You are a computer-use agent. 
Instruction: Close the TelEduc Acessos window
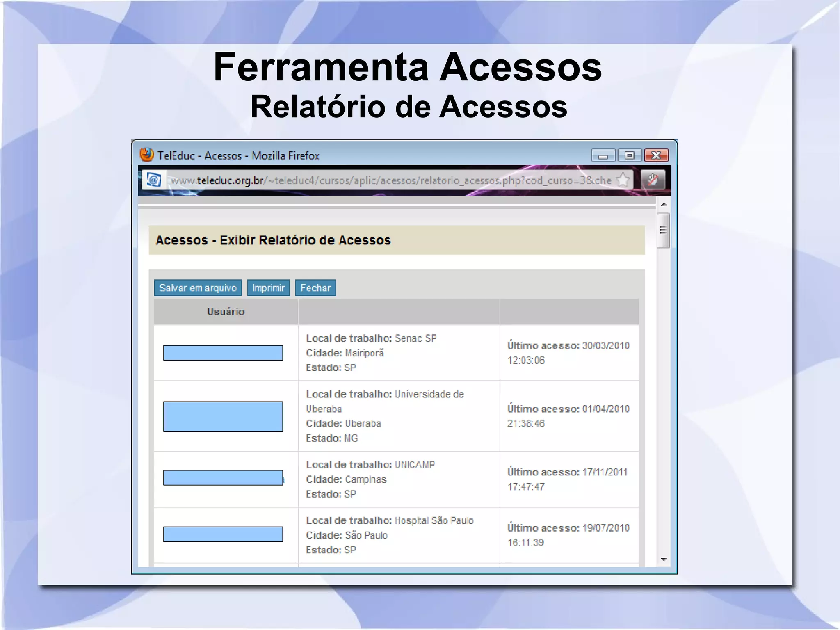(x=656, y=155)
